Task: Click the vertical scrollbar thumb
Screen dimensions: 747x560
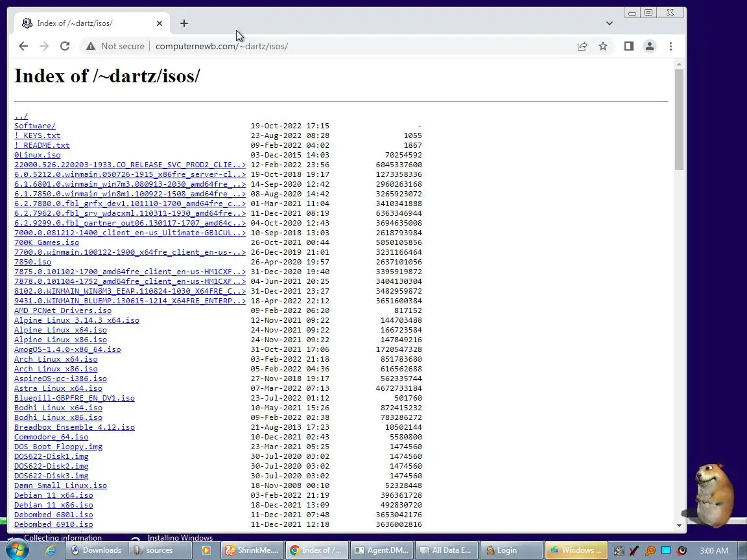Action: tap(679, 119)
